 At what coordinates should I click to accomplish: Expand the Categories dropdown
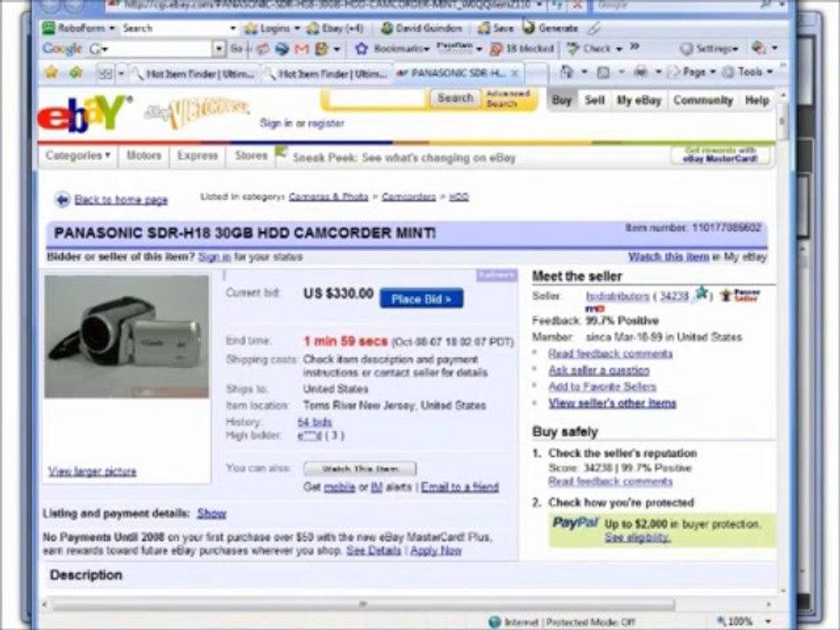[78, 156]
